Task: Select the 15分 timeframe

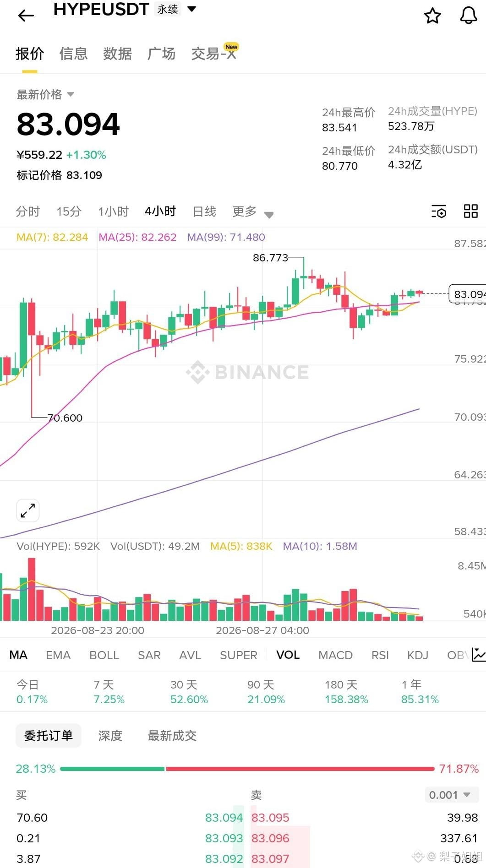Action: point(69,211)
